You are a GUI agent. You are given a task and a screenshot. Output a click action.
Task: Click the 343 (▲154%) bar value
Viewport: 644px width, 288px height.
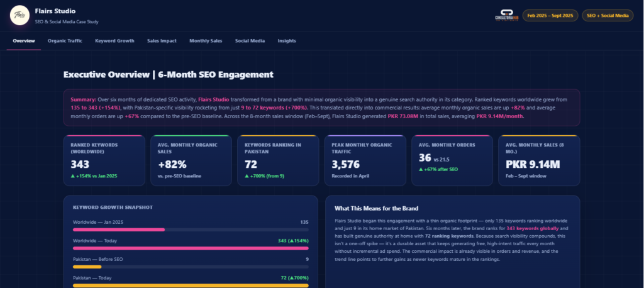click(293, 241)
